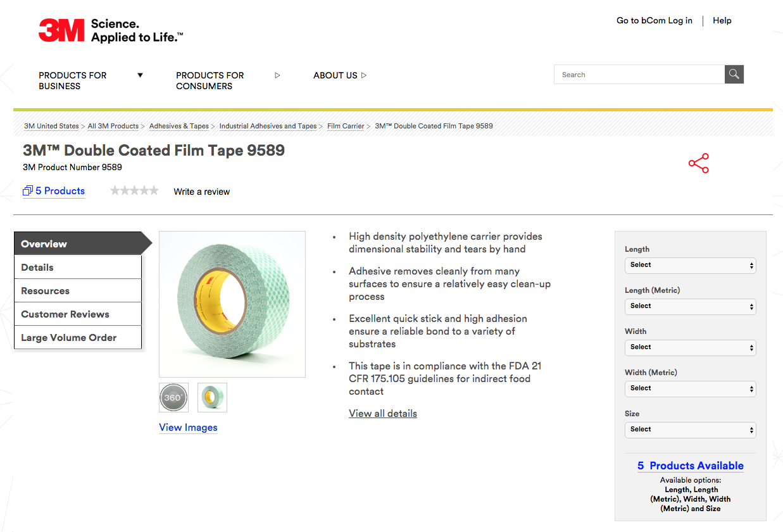Click the 3M logo
Screen dimensions: 783x532
tap(61, 30)
